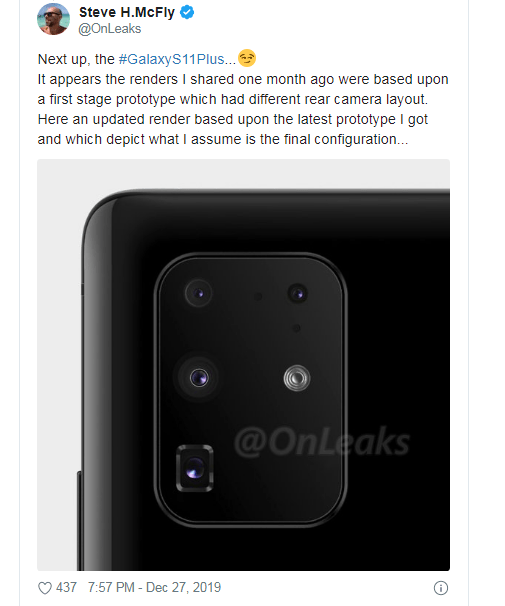Click Steve H.McFly's profile avatar
505x606 pixels.
[x=53, y=19]
